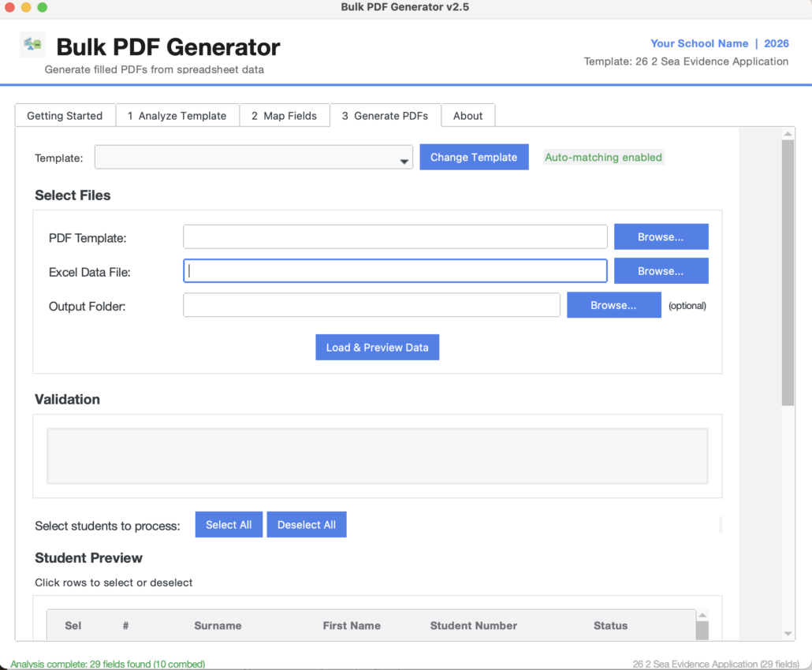Click into the PDF Template path field

tap(395, 237)
